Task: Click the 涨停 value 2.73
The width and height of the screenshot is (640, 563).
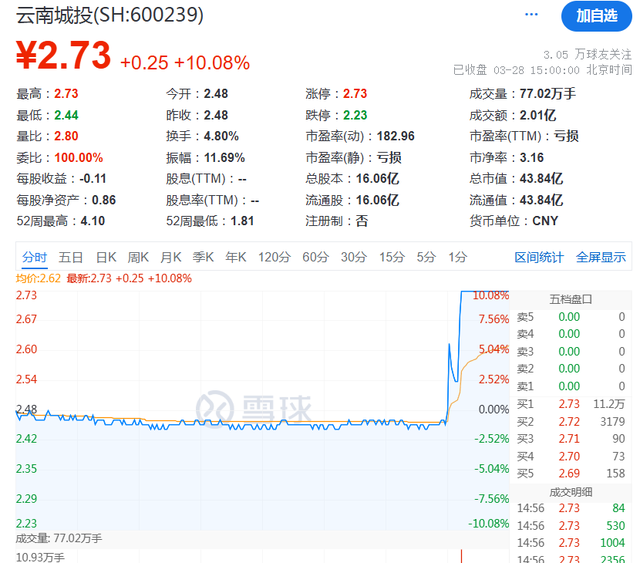Action: point(355,94)
